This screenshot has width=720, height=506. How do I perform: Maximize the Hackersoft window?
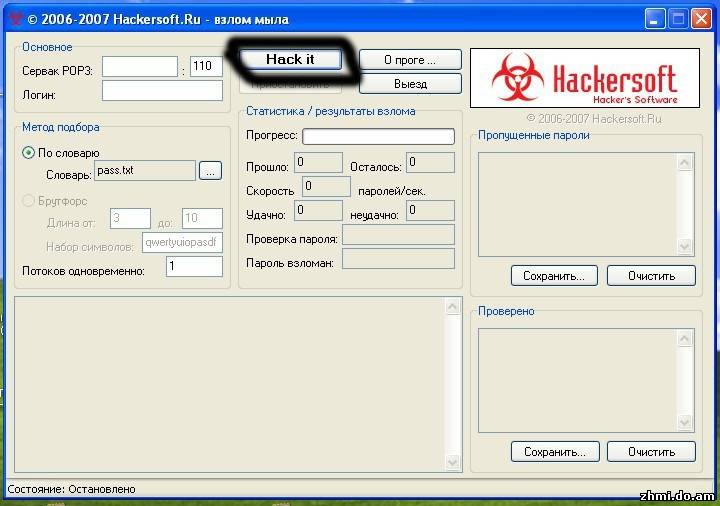coord(678,19)
